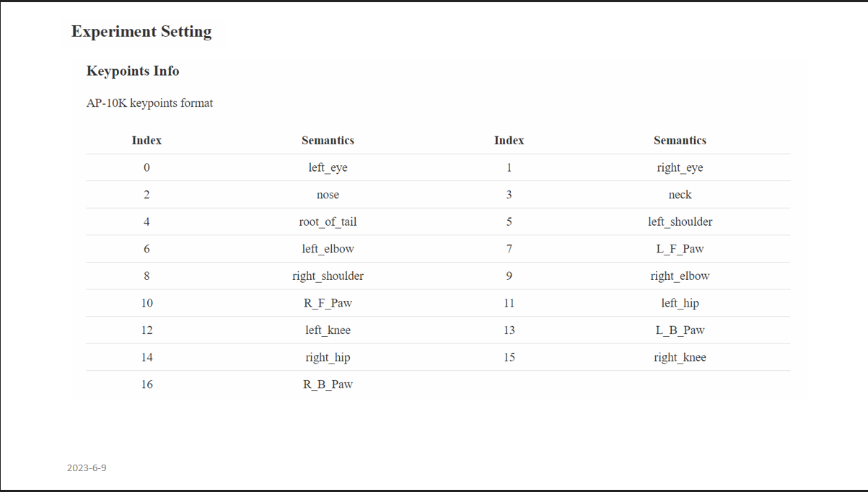Click the right_elbow cell
This screenshot has width=868, height=492.
680,276
